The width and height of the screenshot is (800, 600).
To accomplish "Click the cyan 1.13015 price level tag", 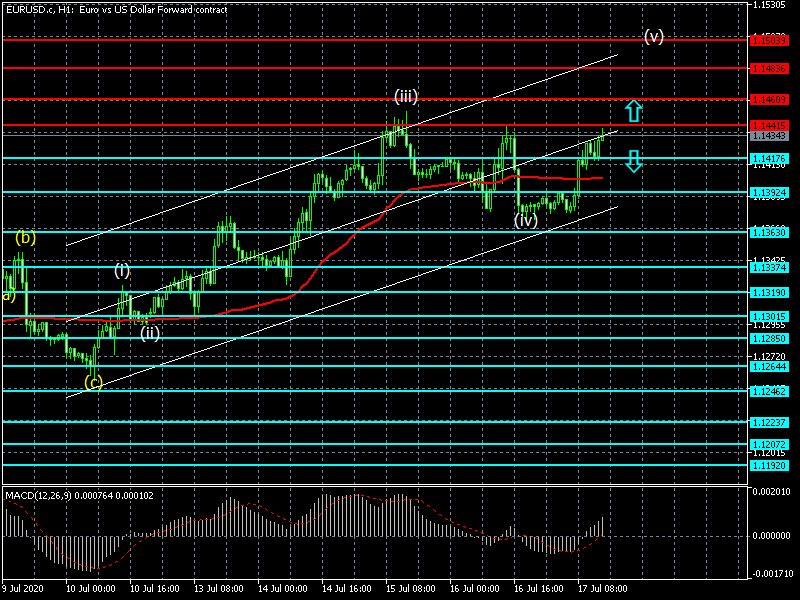I will coord(769,316).
